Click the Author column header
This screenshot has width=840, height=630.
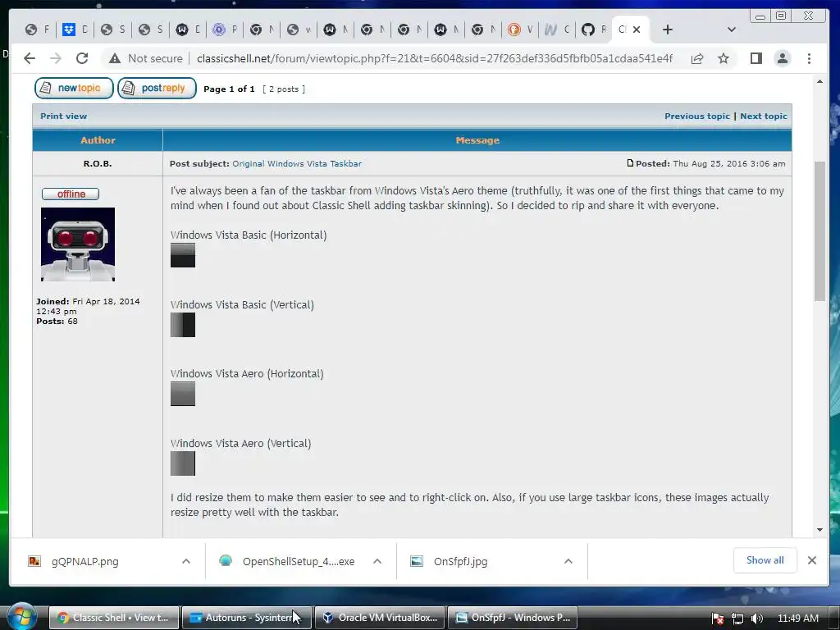tap(98, 140)
